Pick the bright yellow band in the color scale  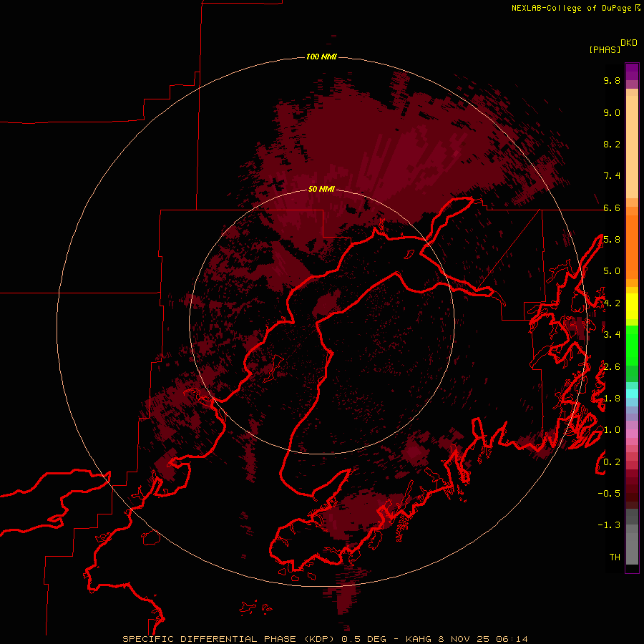pyautogui.click(x=632, y=306)
